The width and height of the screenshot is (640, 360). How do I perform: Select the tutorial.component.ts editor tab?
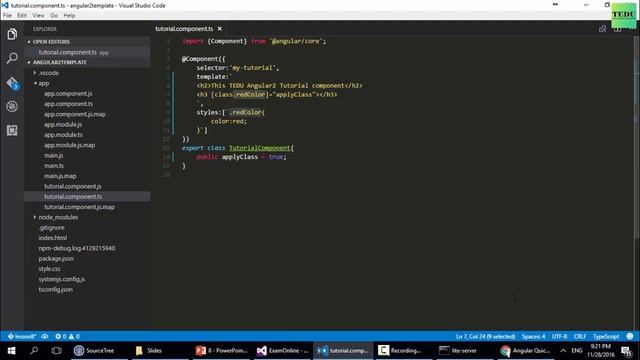point(184,29)
